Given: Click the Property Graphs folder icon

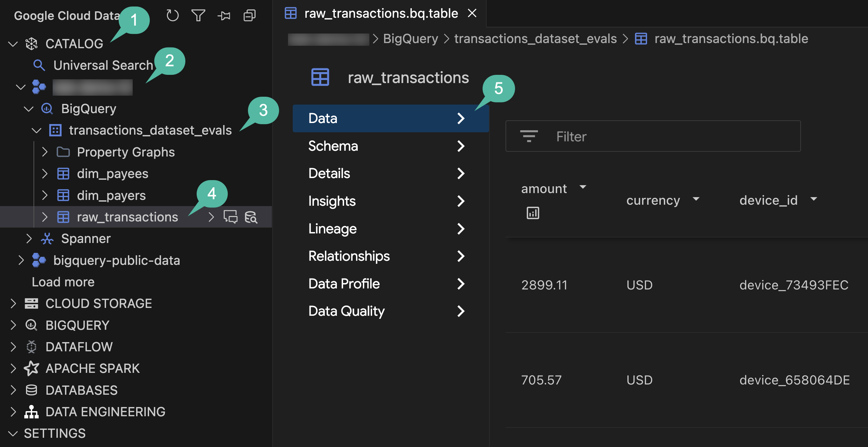Looking at the screenshot, I should point(63,152).
